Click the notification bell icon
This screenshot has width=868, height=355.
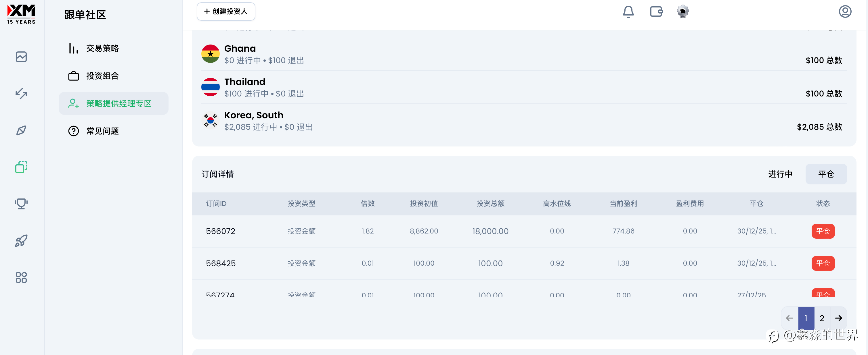tap(628, 12)
